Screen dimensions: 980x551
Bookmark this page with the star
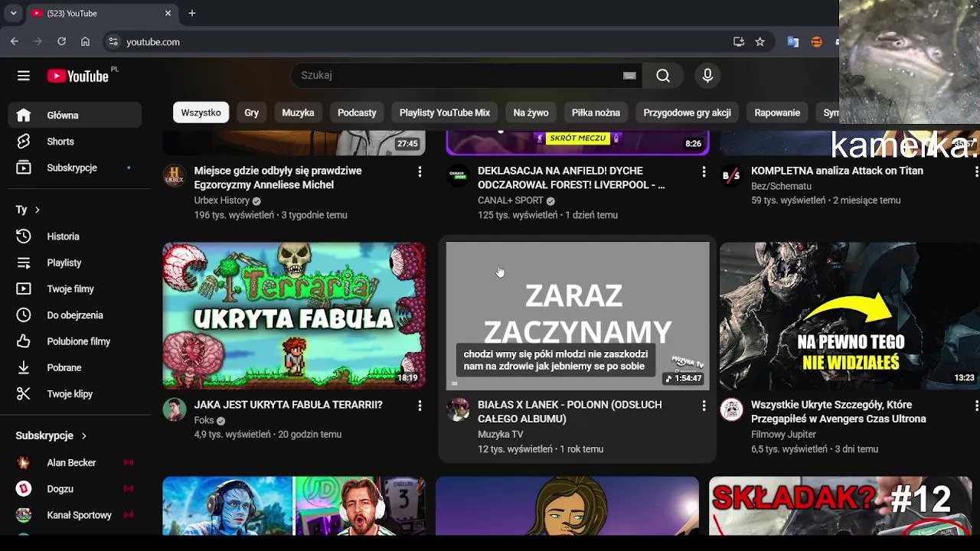click(x=759, y=42)
